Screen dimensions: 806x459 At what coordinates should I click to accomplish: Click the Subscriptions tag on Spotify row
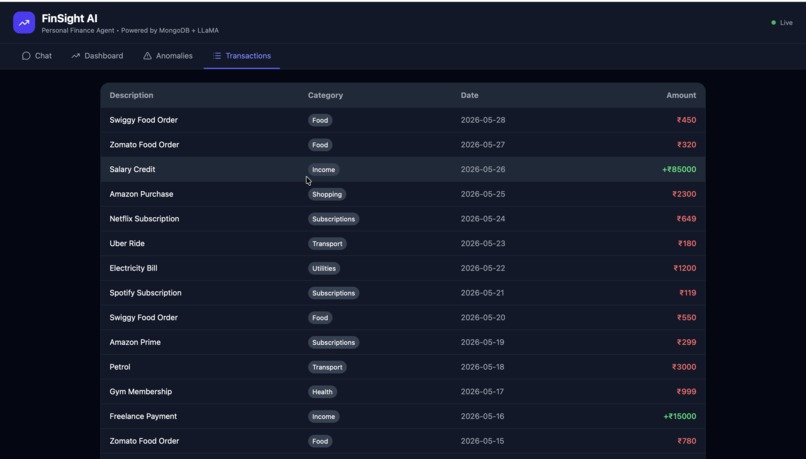(333, 292)
